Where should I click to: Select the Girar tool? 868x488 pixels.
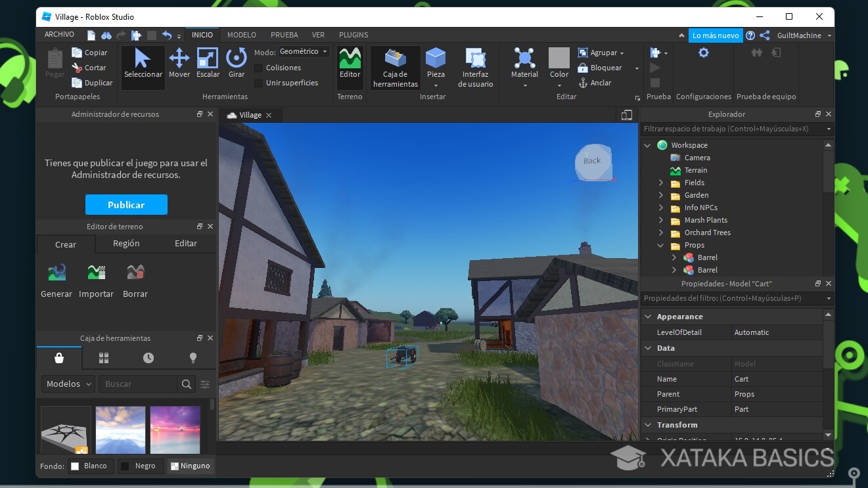(x=236, y=65)
